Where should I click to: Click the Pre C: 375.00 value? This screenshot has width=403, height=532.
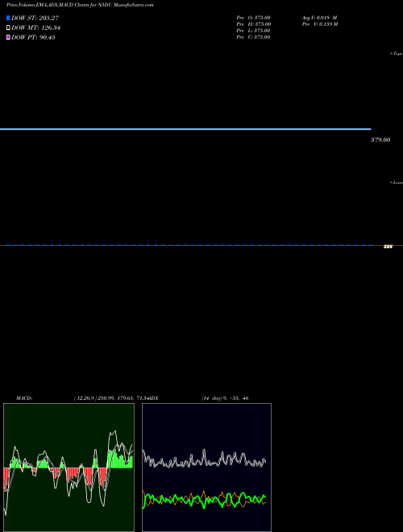click(253, 37)
